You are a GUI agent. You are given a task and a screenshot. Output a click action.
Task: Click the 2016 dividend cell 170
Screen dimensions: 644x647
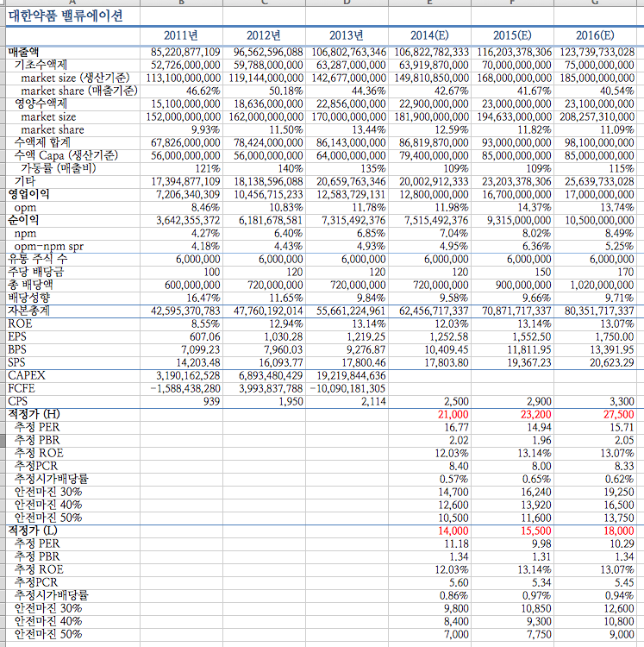(625, 273)
